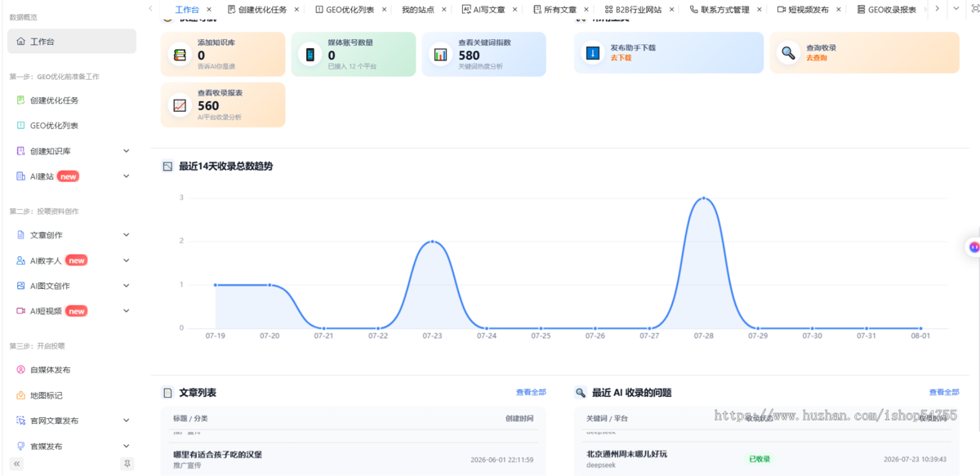The width and height of the screenshot is (980, 476).
Task: Click the pin icon at sidebar bottom
Action: tap(127, 464)
